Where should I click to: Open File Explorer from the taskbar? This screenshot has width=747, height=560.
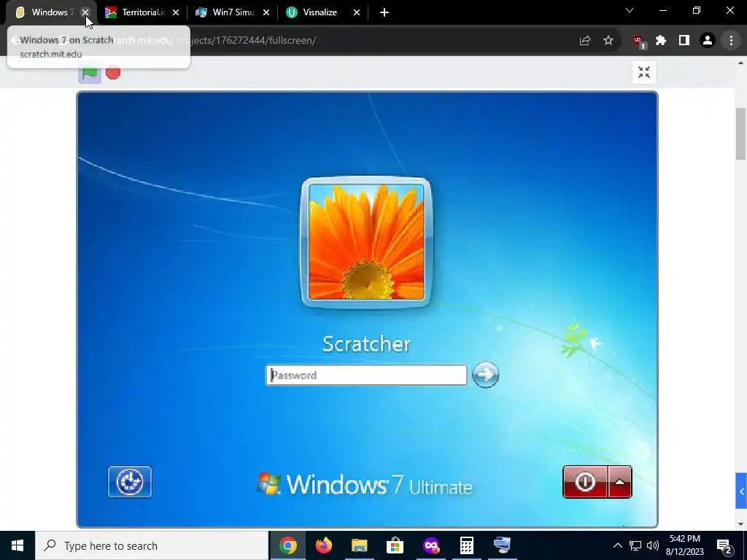tap(359, 545)
